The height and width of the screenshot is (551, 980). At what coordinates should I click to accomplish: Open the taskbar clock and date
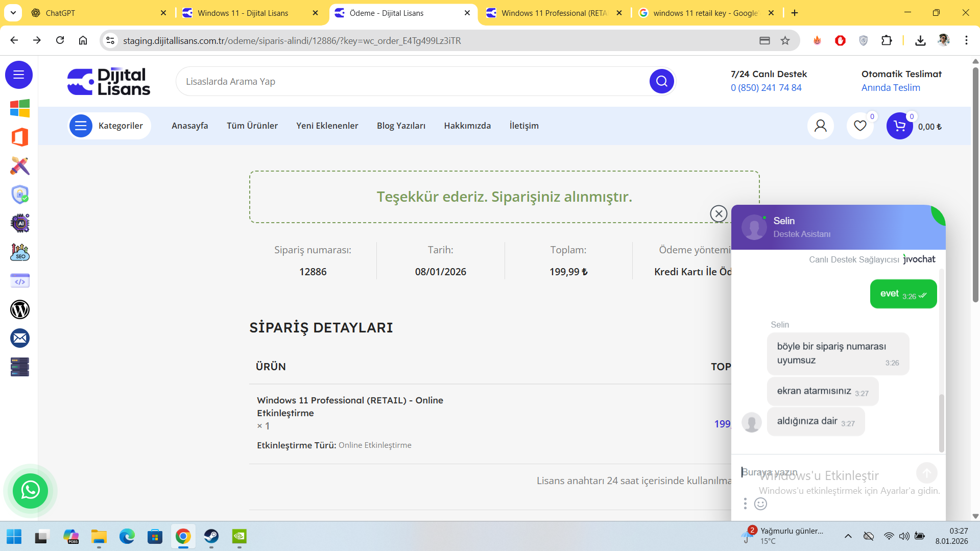[951, 536]
